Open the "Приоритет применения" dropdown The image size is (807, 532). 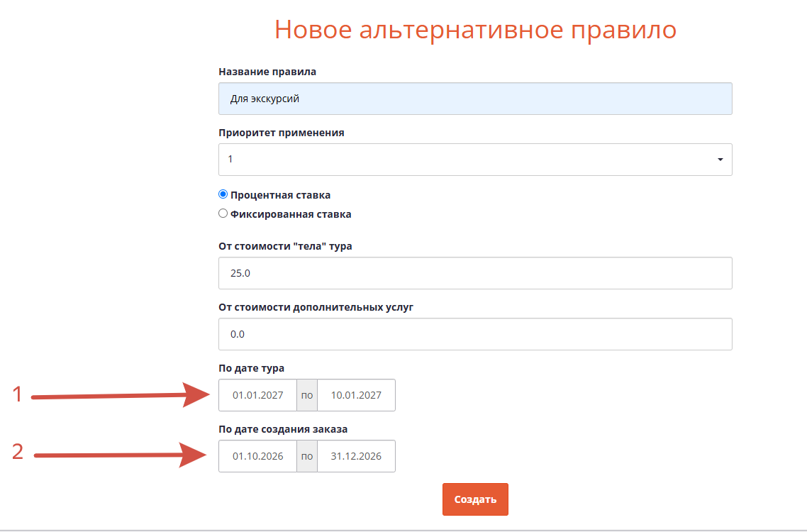point(475,160)
